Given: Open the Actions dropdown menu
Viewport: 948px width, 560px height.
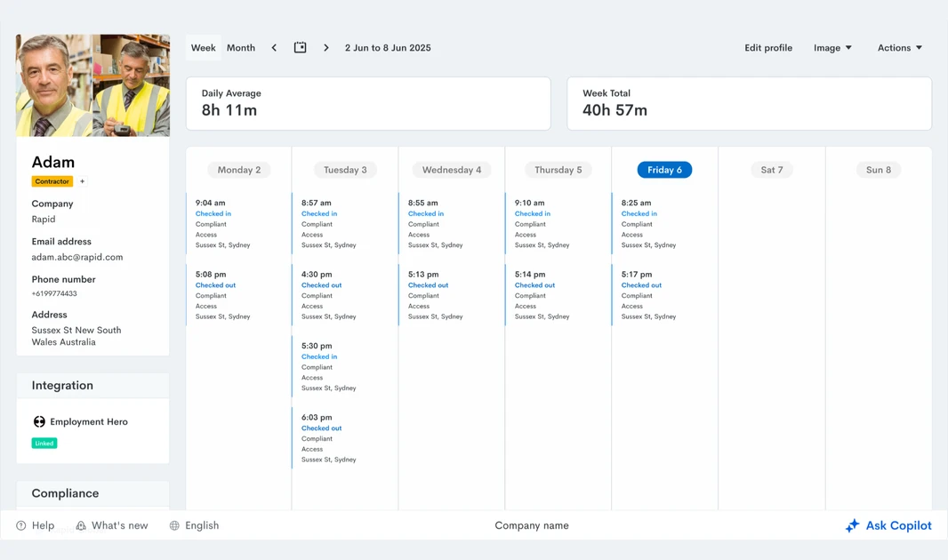Looking at the screenshot, I should (900, 48).
